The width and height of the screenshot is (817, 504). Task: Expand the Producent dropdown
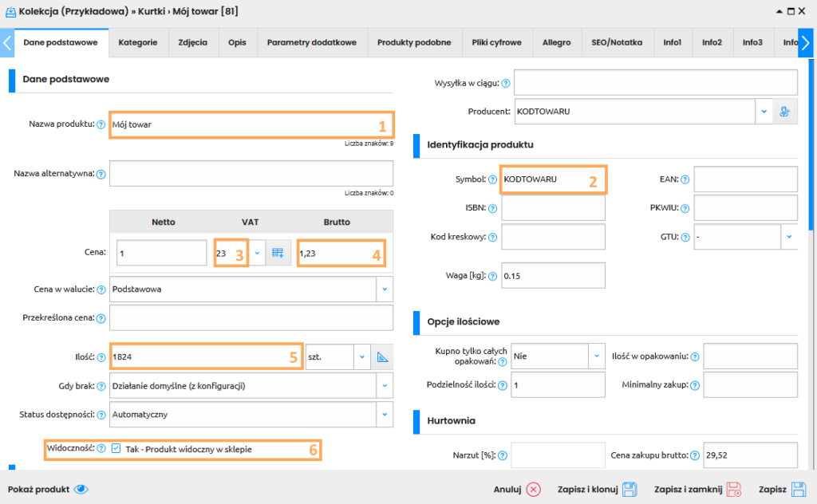(764, 112)
